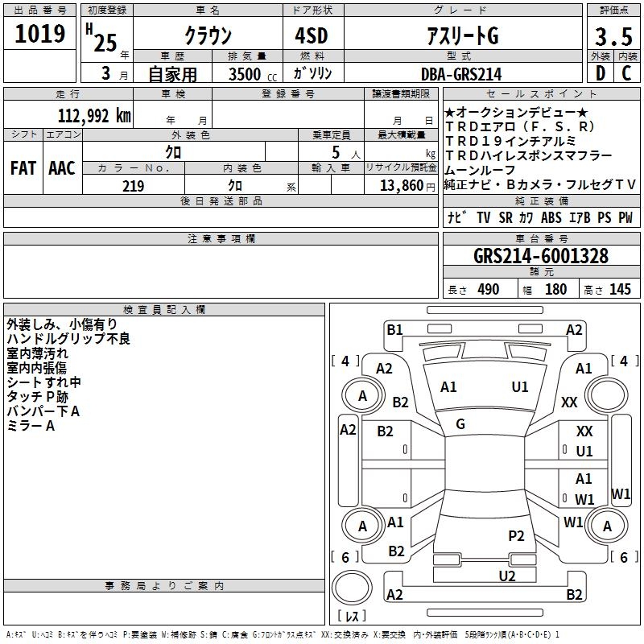Click the first registration year 25
Image resolution: width=644 pixels, height=644 pixels.
coord(105,43)
